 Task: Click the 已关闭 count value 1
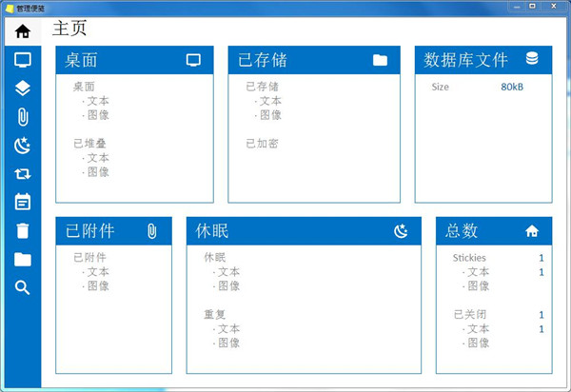[x=541, y=315]
